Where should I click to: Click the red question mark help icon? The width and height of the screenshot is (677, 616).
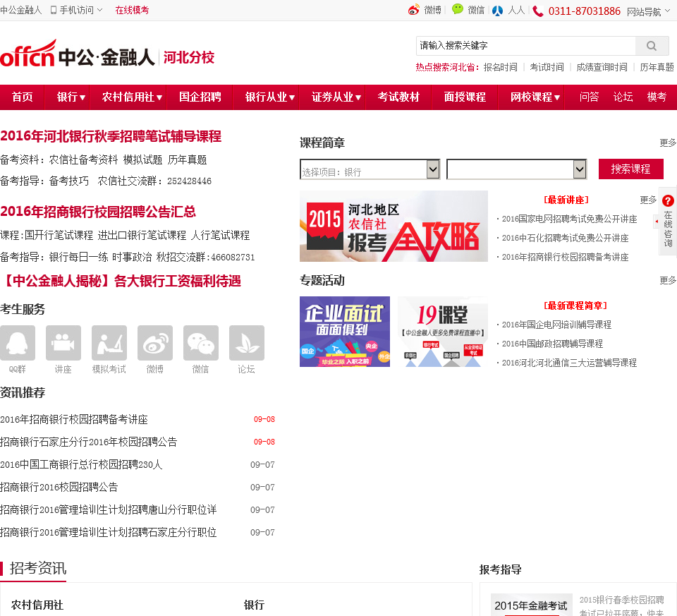pyautogui.click(x=668, y=200)
